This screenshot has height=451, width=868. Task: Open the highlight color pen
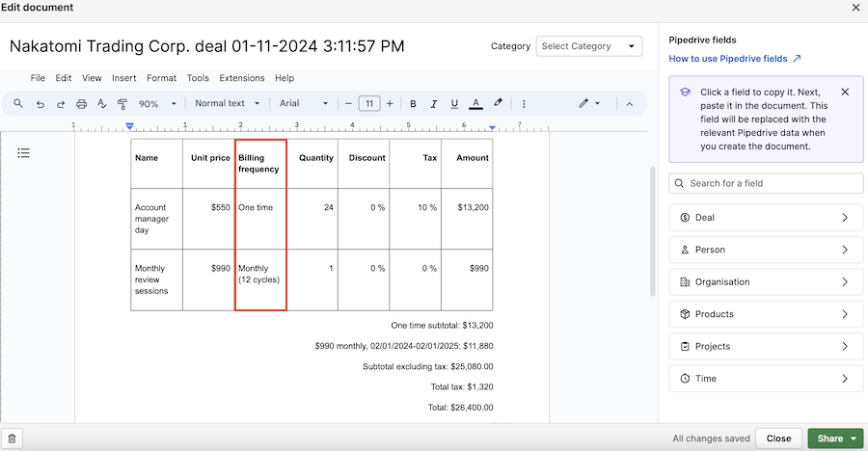[x=498, y=103]
